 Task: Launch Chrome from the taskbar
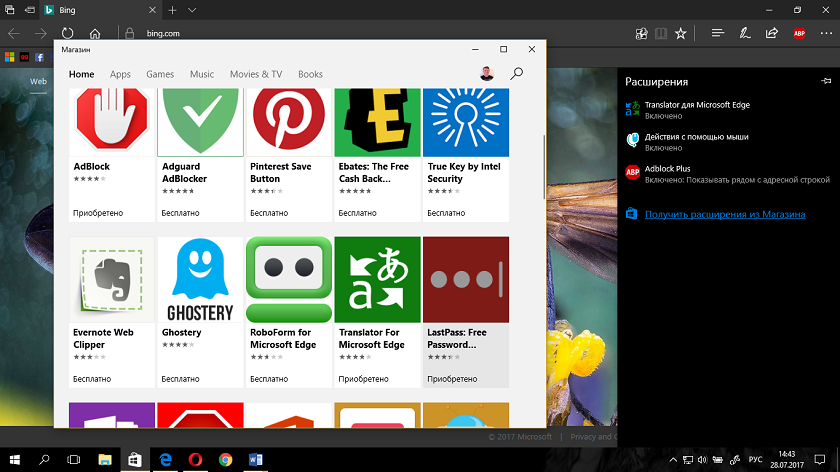tap(226, 460)
